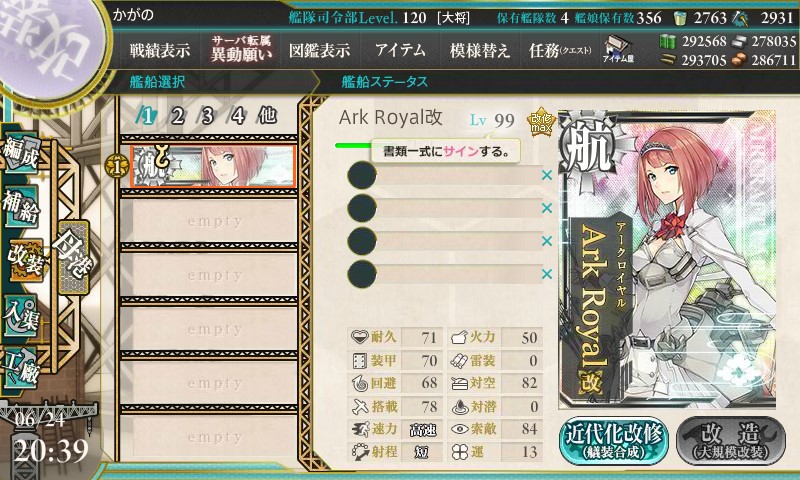
Task: Open the 入渠 (Docking) side menu icon
Action: click(20, 316)
